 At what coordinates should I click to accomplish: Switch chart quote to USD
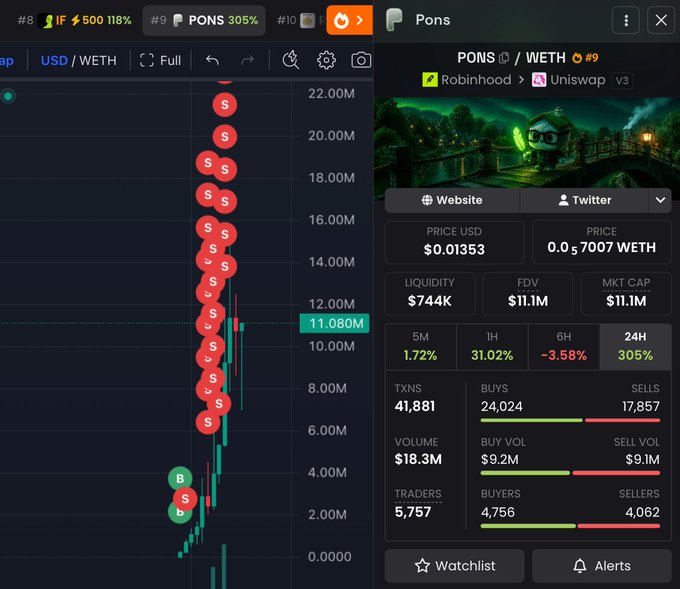pyautogui.click(x=54, y=60)
